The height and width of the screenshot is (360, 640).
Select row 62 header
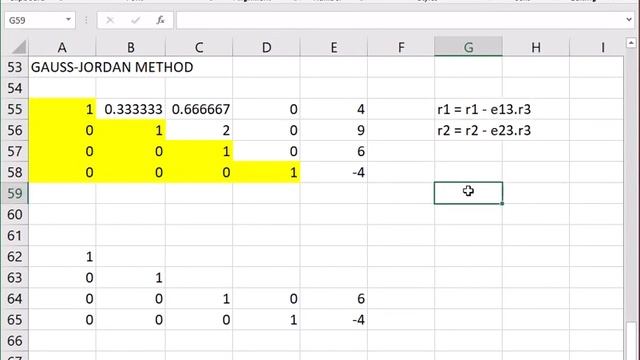click(14, 257)
